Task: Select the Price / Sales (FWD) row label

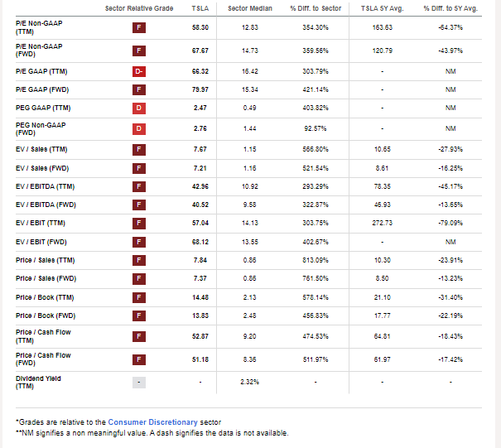Action: pyautogui.click(x=46, y=278)
